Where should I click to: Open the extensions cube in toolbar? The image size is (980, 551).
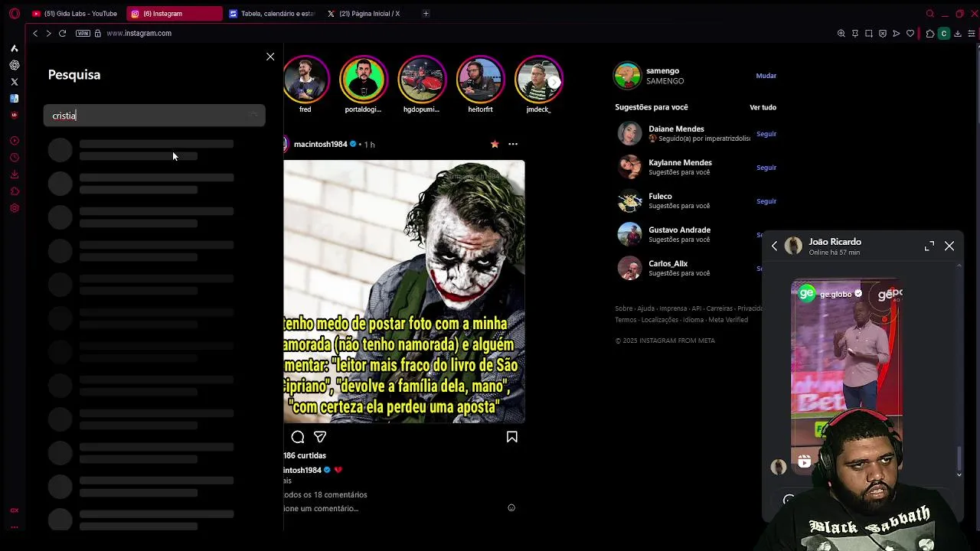(x=929, y=34)
